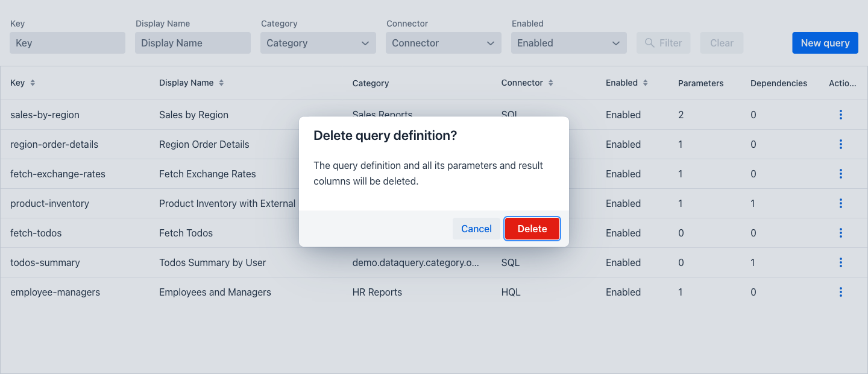This screenshot has height=374, width=868.
Task: Click the Delete query definition dialog title
Action: (385, 136)
